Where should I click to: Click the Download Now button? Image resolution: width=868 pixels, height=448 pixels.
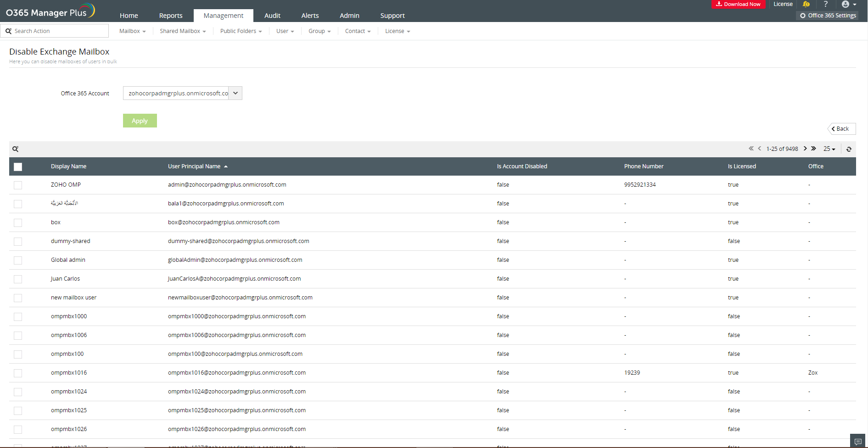tap(738, 4)
